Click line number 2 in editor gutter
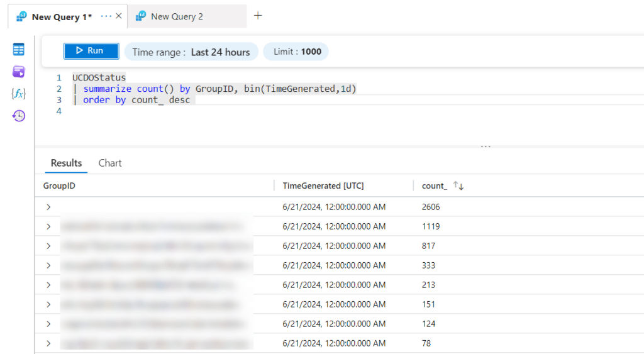 [58, 89]
